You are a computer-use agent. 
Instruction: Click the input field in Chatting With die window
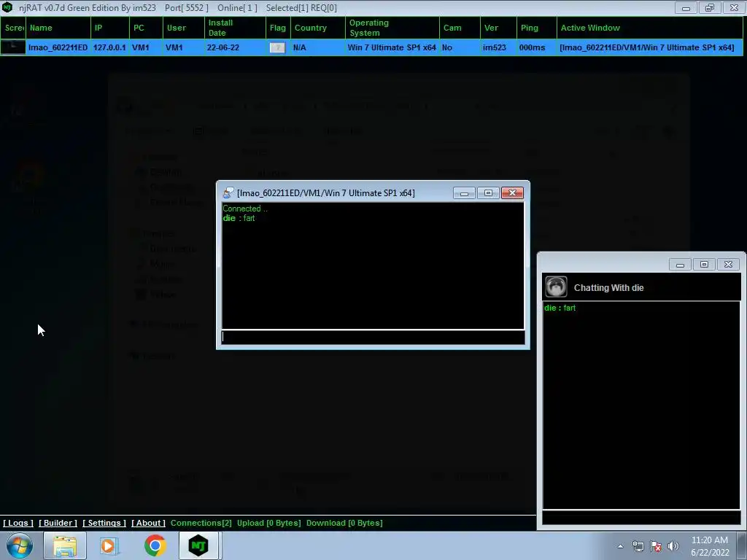coord(641,518)
